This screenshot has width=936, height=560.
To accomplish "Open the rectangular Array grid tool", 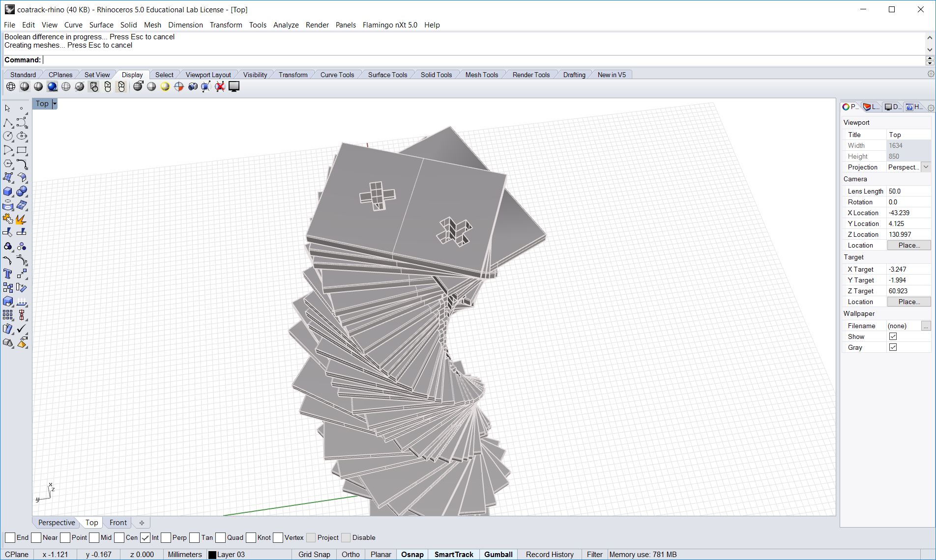I will pos(8,315).
